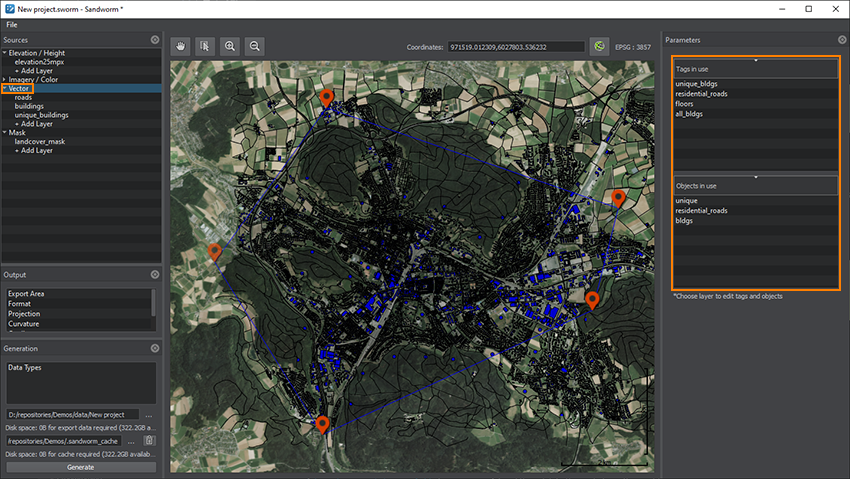The height and width of the screenshot is (479, 850).
Task: Browse for the cache folder
Action: 131,441
